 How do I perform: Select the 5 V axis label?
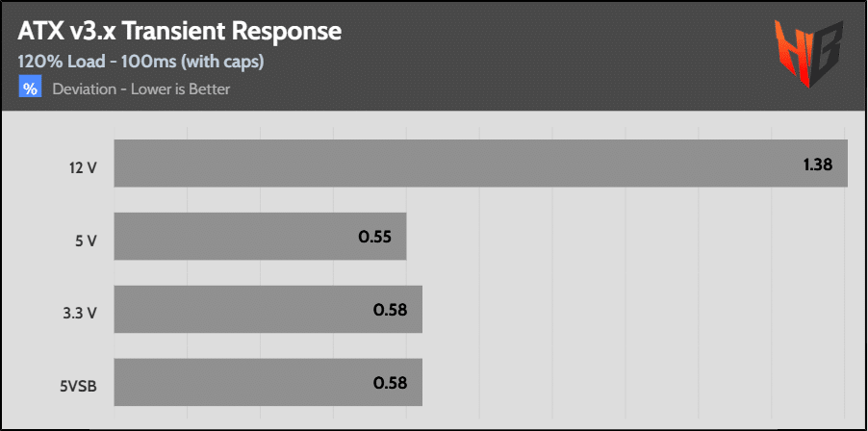(86, 241)
